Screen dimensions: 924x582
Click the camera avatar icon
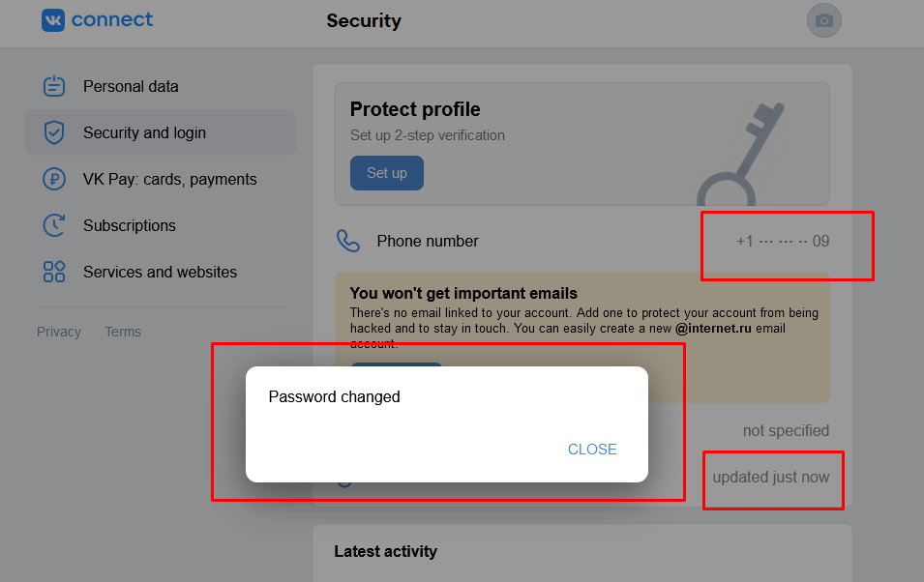click(x=824, y=20)
